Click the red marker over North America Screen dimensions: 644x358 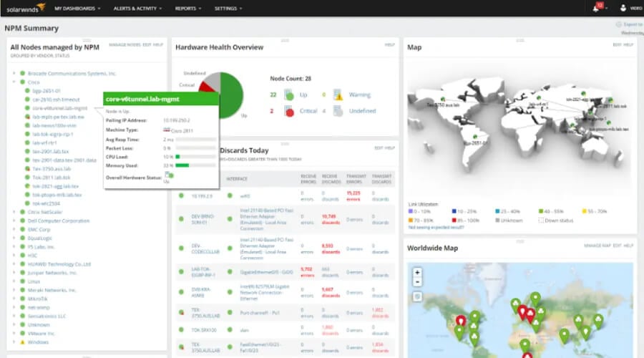pyautogui.click(x=461, y=321)
